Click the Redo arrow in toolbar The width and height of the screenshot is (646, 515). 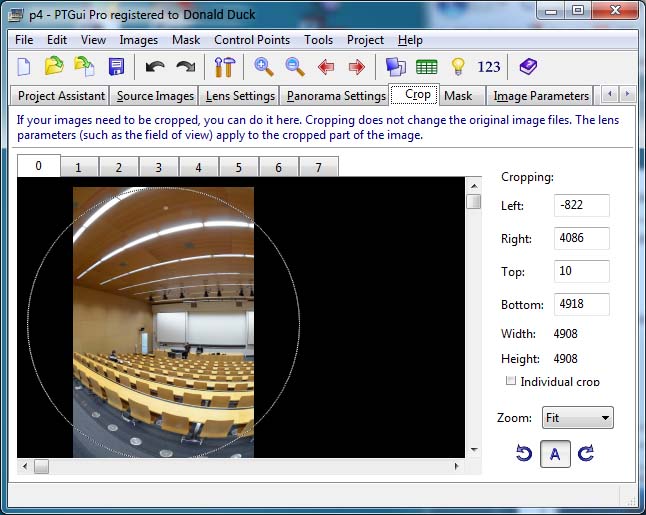186,67
